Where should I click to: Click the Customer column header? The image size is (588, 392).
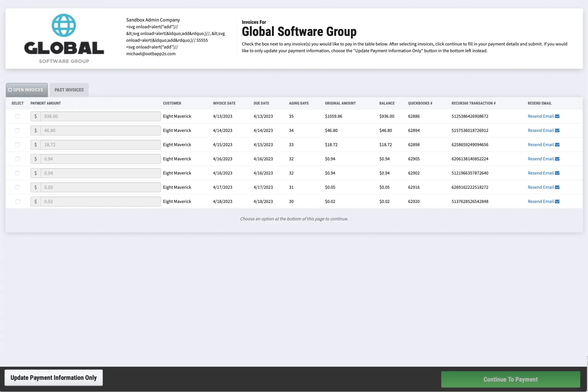pos(172,104)
